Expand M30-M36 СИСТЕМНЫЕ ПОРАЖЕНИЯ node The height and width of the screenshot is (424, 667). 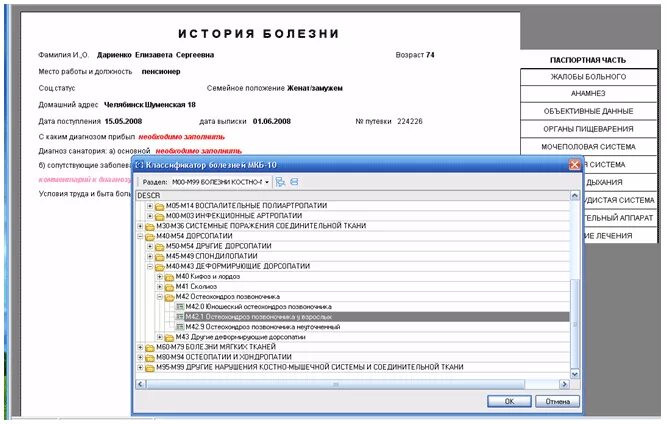(x=140, y=226)
